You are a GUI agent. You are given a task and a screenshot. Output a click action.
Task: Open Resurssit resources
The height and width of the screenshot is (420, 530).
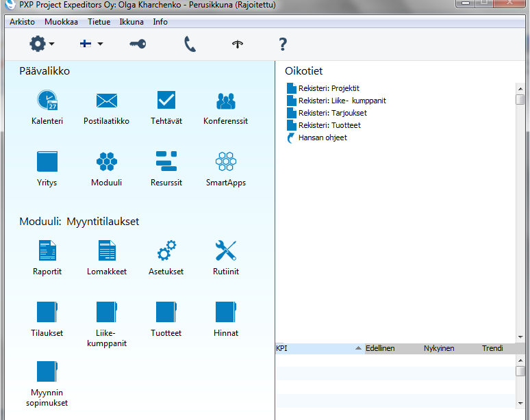[x=166, y=161]
